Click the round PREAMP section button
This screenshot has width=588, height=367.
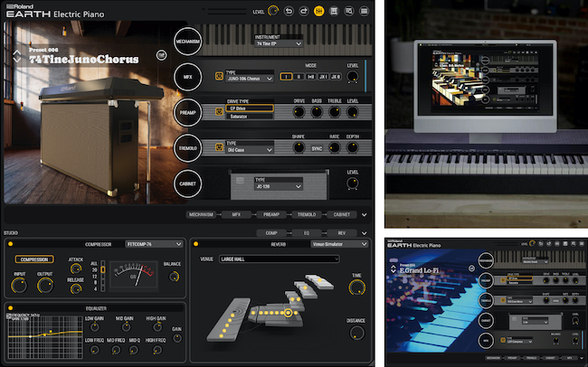[x=189, y=111]
